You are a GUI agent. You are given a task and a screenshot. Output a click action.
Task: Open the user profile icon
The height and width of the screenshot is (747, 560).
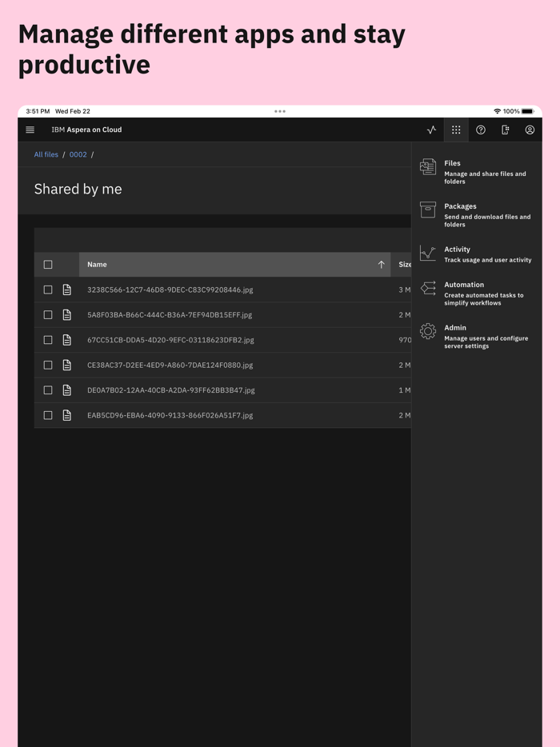point(530,130)
